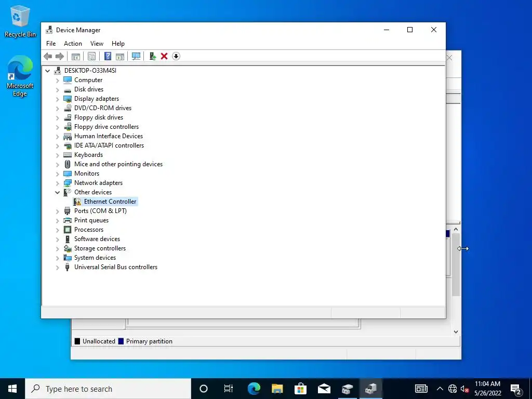The width and height of the screenshot is (532, 399).
Task: Toggle the action pane toolbar icon
Action: point(120,56)
